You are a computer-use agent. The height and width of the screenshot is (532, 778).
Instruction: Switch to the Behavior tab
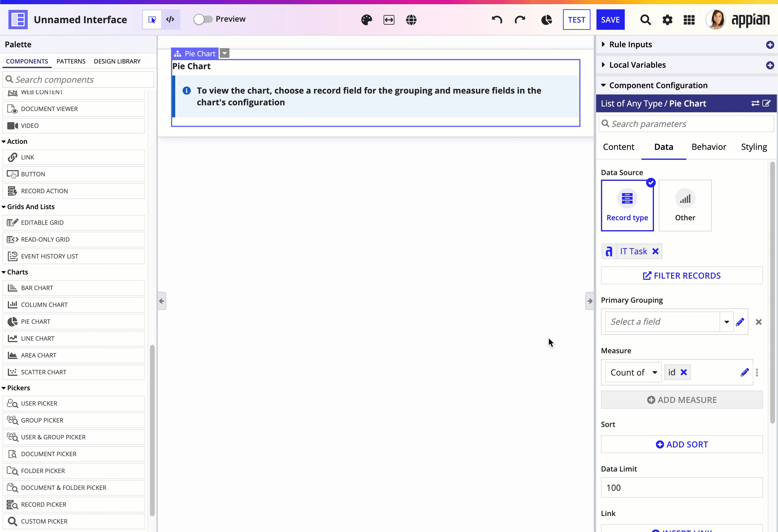coord(709,147)
